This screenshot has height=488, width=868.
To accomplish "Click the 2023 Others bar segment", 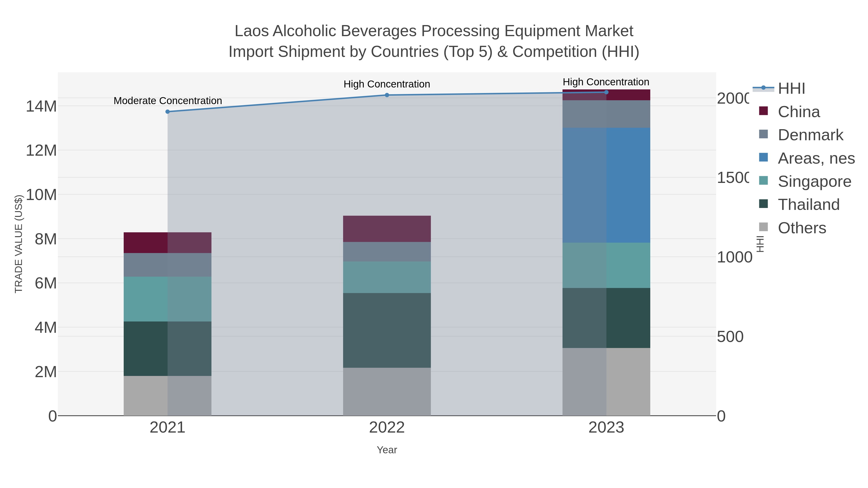I will (606, 381).
